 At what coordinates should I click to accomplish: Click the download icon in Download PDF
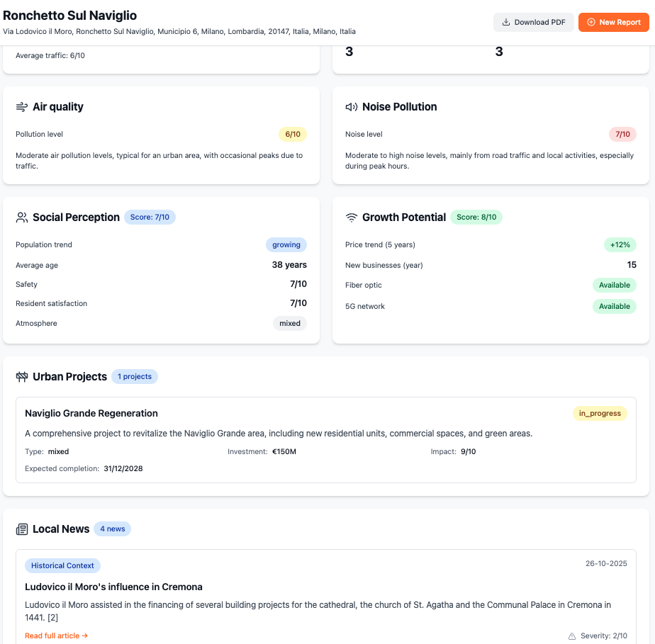[x=506, y=23]
